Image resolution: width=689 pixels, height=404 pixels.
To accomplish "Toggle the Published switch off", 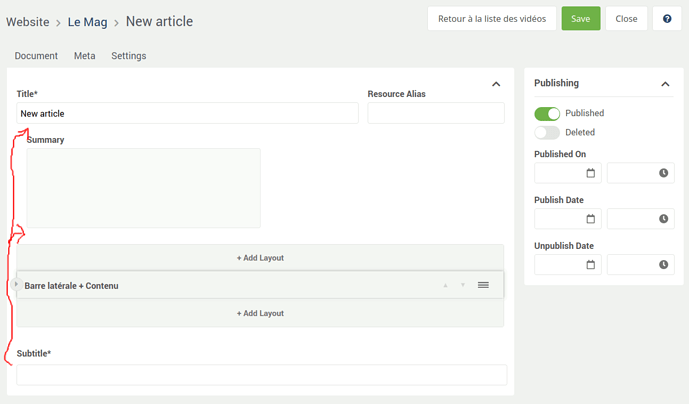I will pyautogui.click(x=547, y=113).
